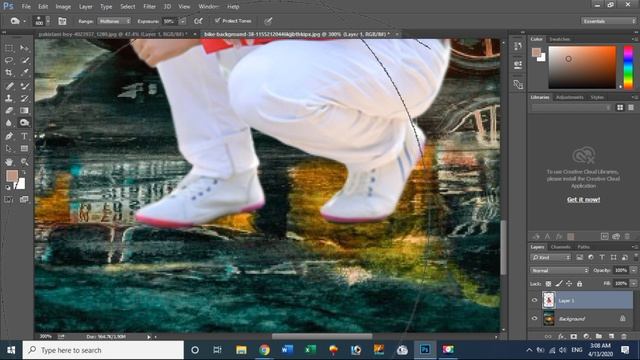Select the Horizontal Type tool
Viewport: 640px width, 360px height.
pos(24,136)
